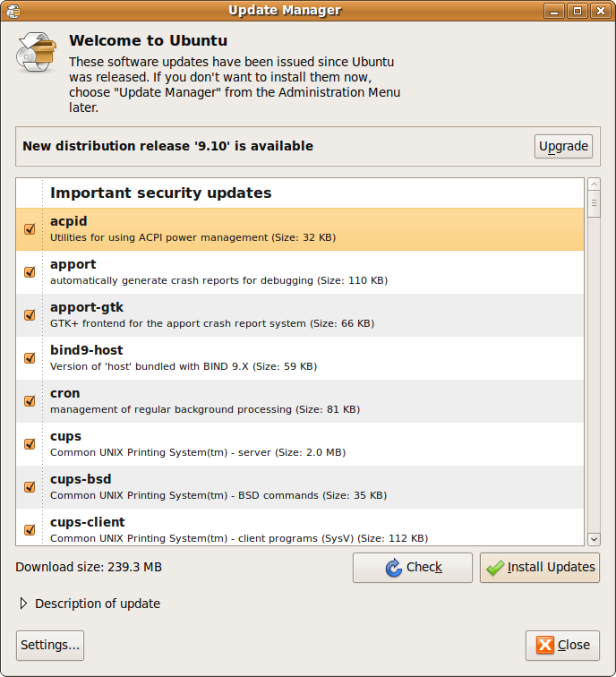The image size is (616, 677).
Task: Open the Settings... dialog
Action: tap(50, 645)
